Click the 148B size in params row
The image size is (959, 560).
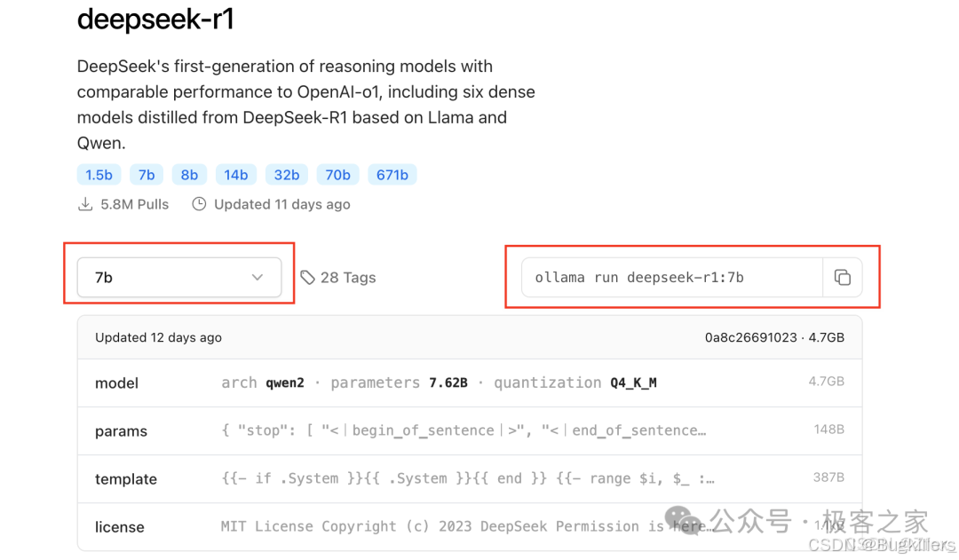tap(828, 430)
